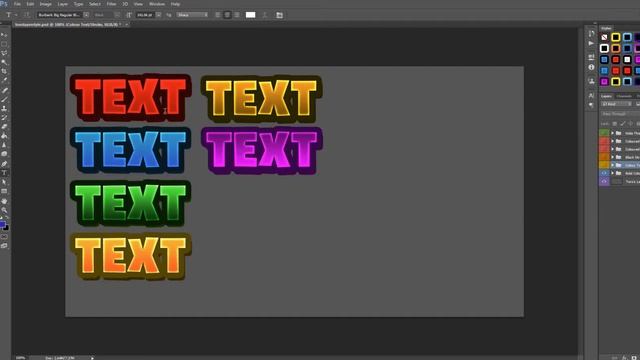Apply the white-outlined black style swatch
This screenshot has height=360, width=640.
(604, 48)
